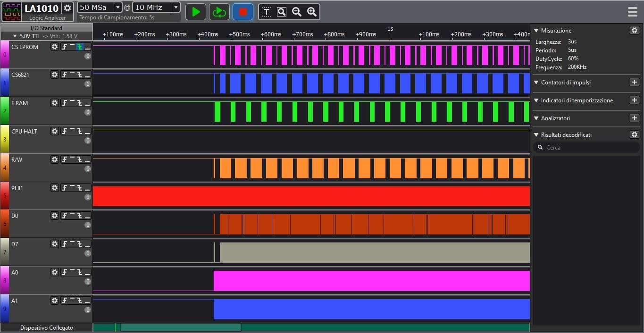Viewport: 644px width, 333px height.
Task: Click the Dispositivo Collegato status label
Action: coord(47,327)
